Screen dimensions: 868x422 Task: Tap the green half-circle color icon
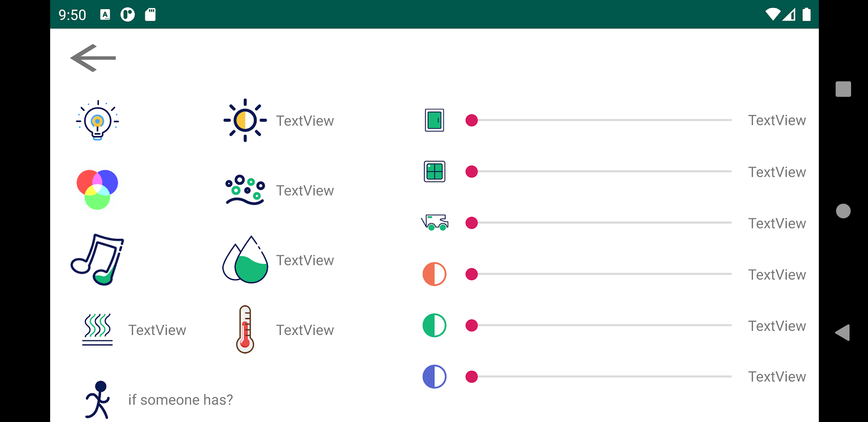[435, 325]
